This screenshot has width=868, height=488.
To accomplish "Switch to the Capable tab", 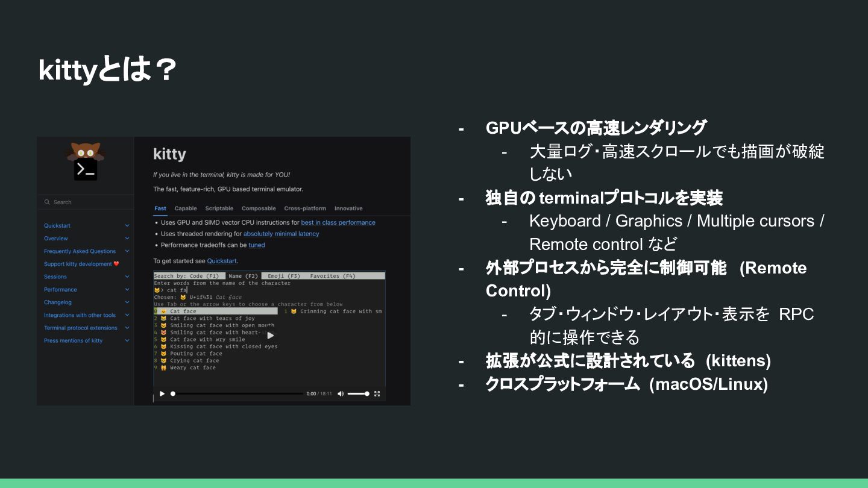I will [x=186, y=208].
